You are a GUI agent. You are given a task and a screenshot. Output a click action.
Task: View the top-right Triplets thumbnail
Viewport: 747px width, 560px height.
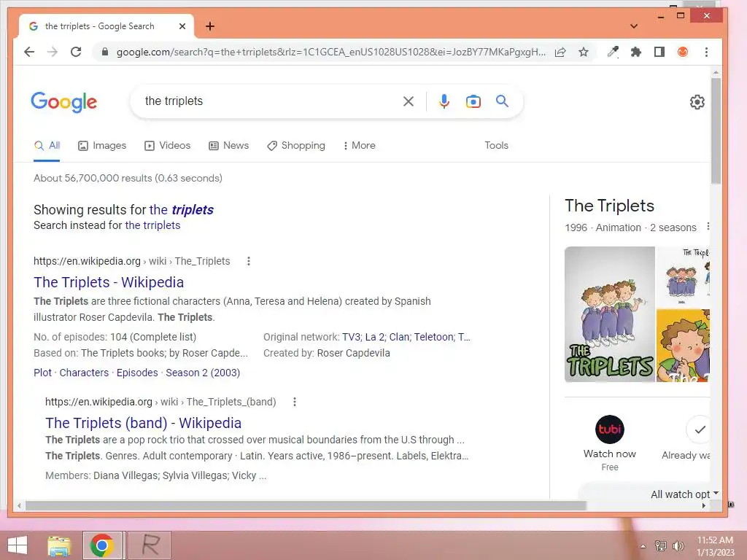pos(683,276)
